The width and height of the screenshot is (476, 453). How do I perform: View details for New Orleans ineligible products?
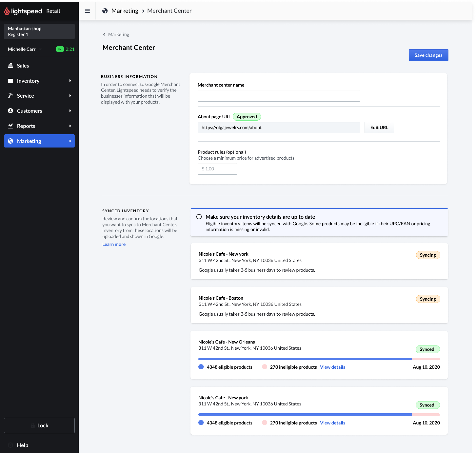332,367
